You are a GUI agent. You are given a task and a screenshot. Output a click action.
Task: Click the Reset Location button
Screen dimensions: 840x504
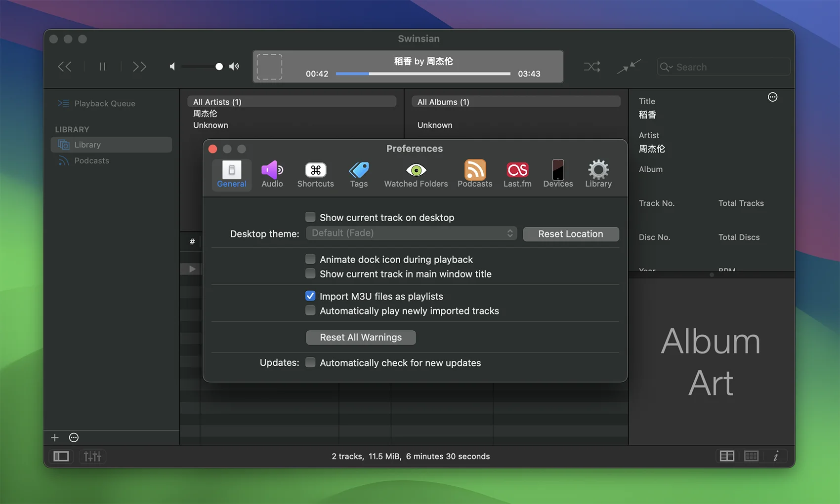[571, 234]
